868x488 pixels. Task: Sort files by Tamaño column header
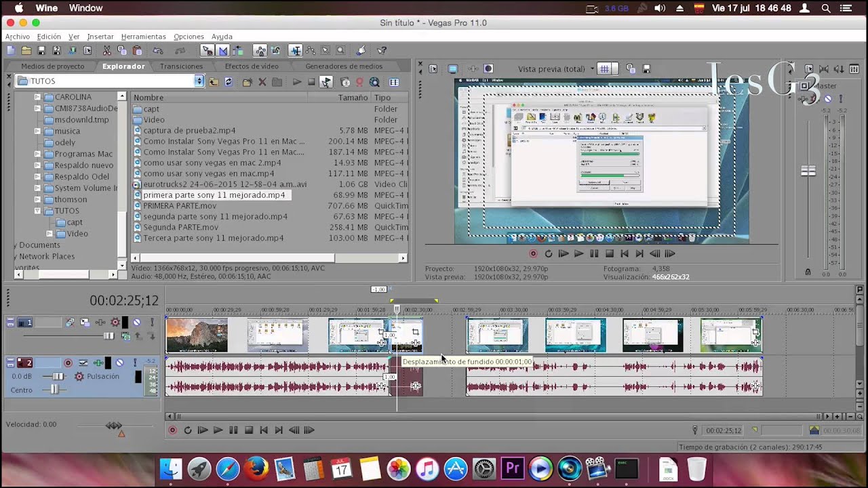coord(353,98)
